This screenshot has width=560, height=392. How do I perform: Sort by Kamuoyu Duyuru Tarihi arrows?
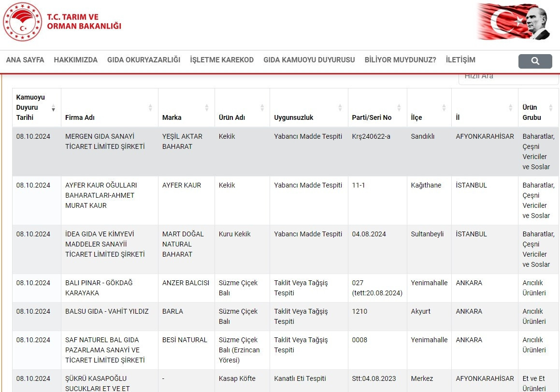click(x=53, y=108)
